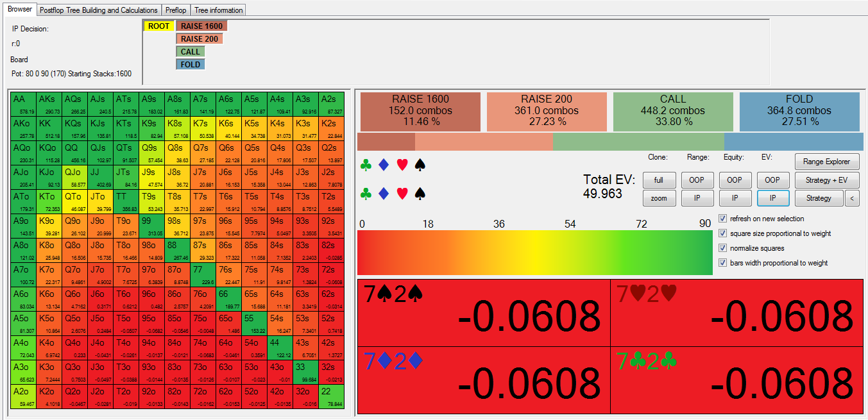The image size is (868, 420).
Task: Click the green club icon in the lower suit row
Action: click(x=366, y=193)
